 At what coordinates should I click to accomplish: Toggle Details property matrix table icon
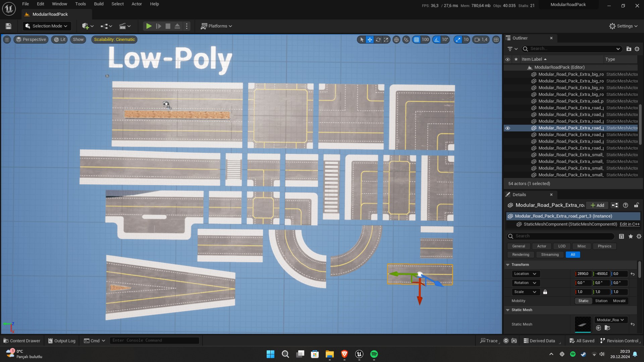pyautogui.click(x=622, y=236)
